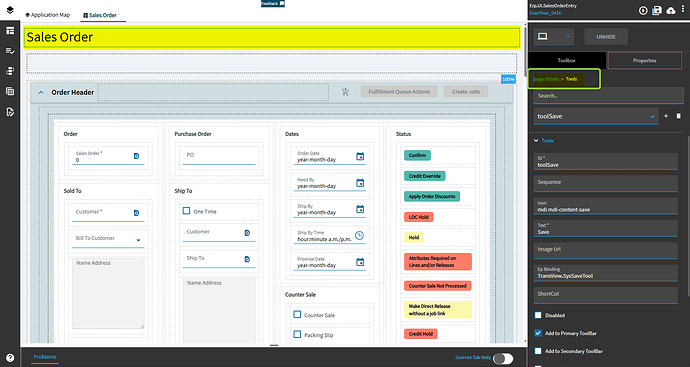Click the plus icon next to toolSave
The width and height of the screenshot is (690, 367).
click(x=666, y=116)
